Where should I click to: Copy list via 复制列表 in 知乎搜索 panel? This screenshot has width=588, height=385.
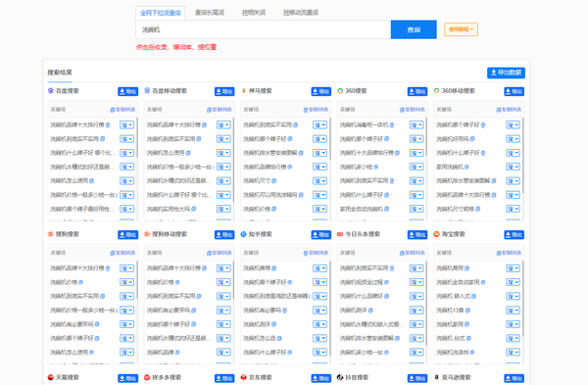[x=316, y=253]
